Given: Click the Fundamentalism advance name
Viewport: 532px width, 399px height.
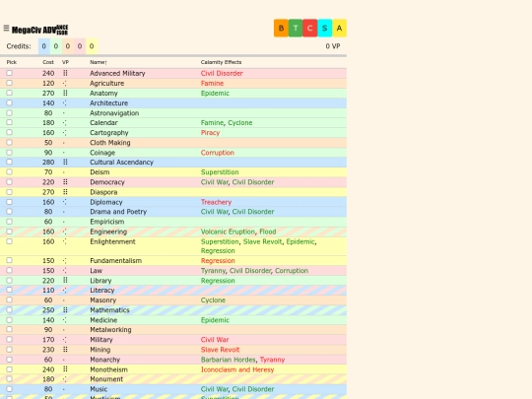Looking at the screenshot, I should pos(115,260).
